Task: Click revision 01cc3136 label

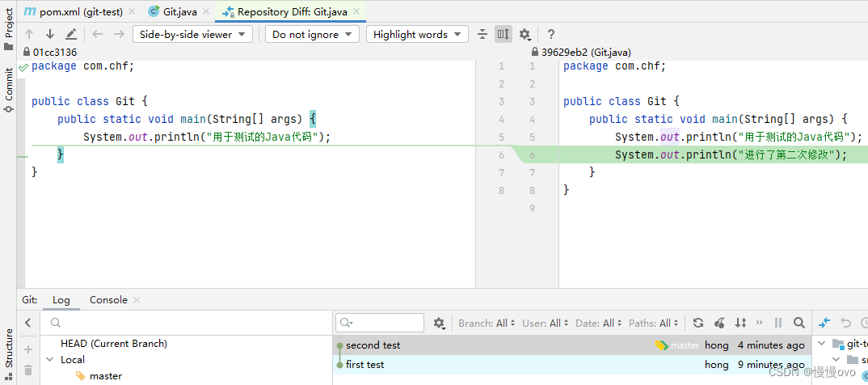Action: coord(55,52)
